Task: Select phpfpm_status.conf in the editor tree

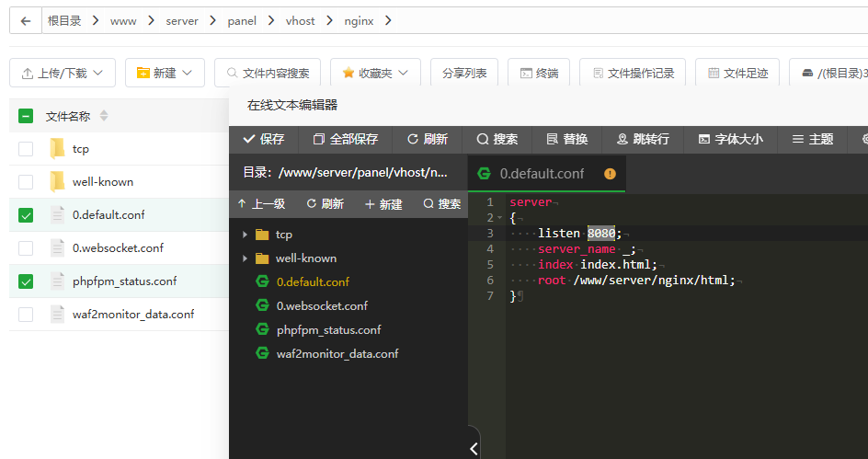Action: tap(329, 330)
